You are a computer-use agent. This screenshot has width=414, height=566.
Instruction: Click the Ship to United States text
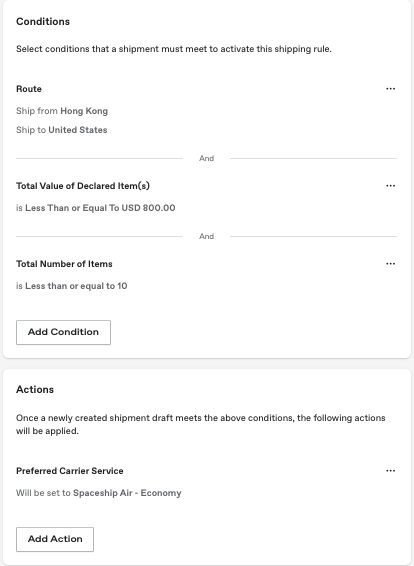tap(62, 130)
